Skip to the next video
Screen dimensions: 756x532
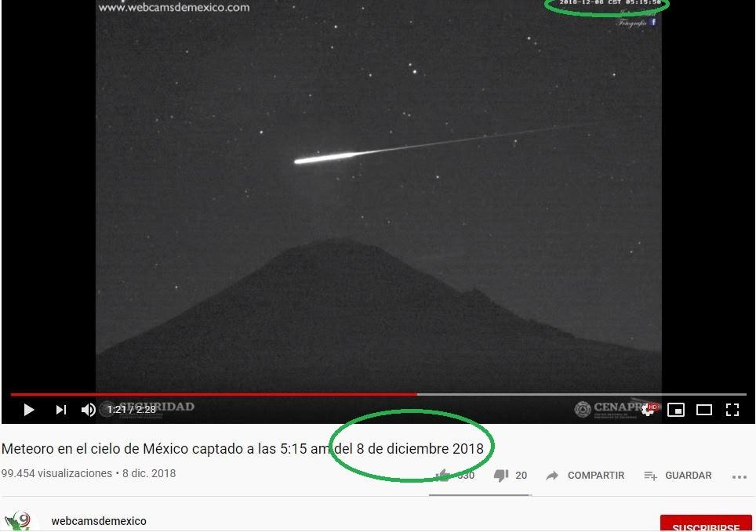(60, 410)
